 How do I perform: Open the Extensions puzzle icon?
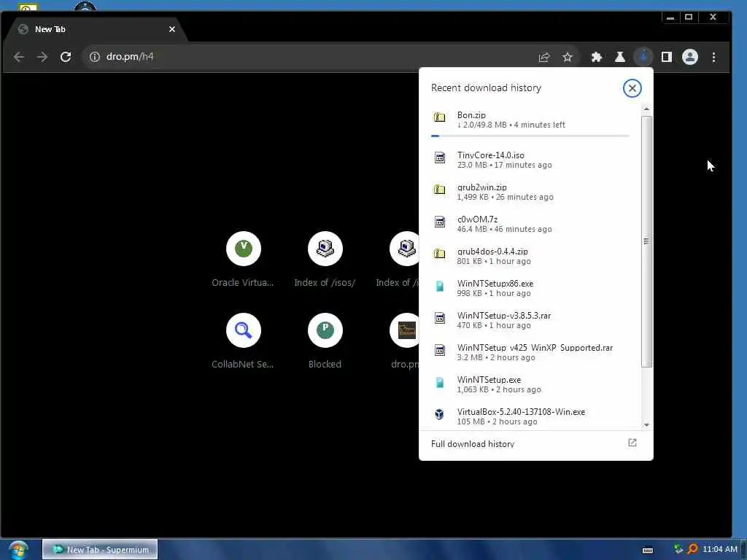pyautogui.click(x=597, y=57)
